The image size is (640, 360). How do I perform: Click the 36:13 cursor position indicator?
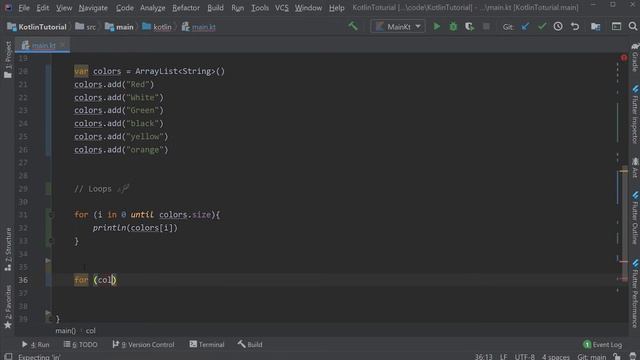pos(483,357)
